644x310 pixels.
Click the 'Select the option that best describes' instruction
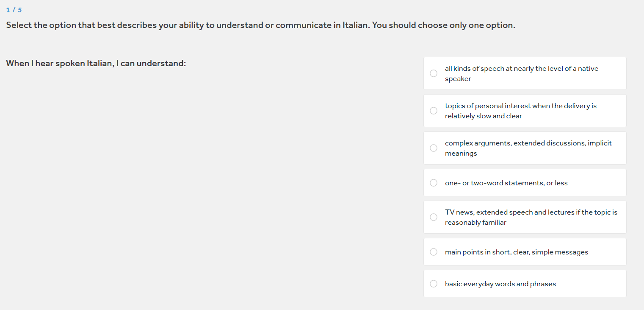[260, 25]
